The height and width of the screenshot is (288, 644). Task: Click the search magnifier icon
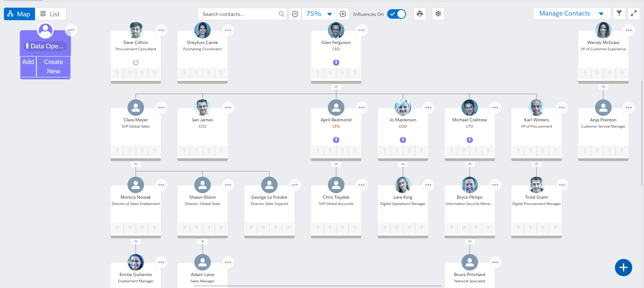pyautogui.click(x=281, y=14)
